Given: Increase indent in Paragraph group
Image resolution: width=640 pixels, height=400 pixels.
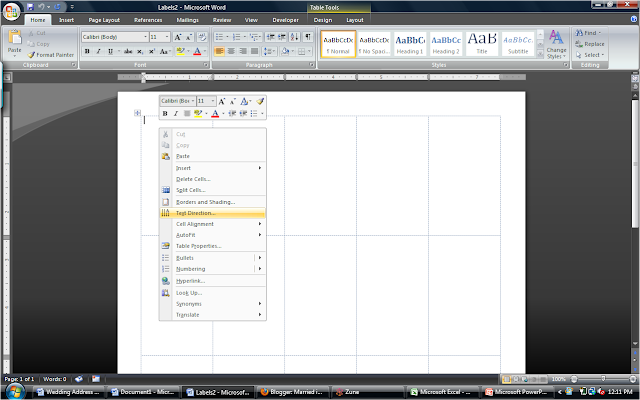Looking at the screenshot, I should pos(282,37).
